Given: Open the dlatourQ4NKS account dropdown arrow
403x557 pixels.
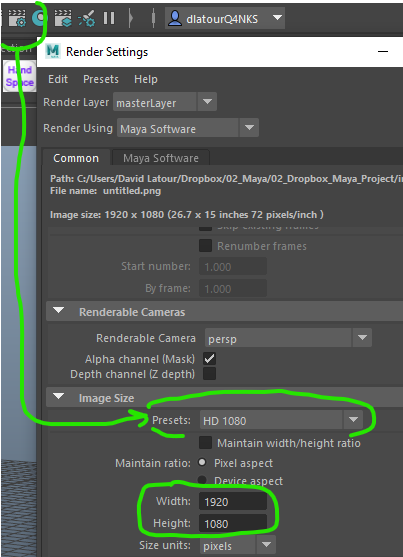Looking at the screenshot, I should pos(277,17).
